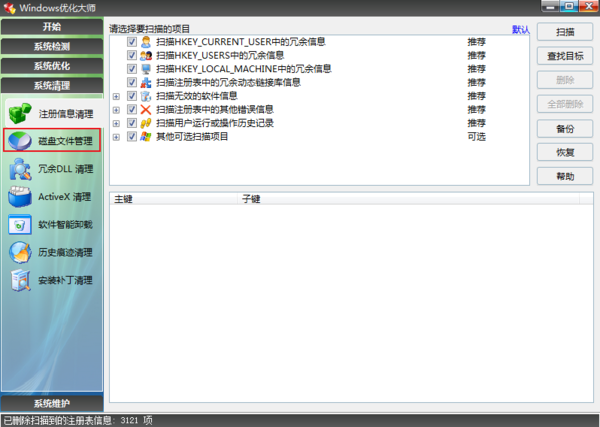Click status bar text 已删除扫描到的注册表信息

click(57, 420)
